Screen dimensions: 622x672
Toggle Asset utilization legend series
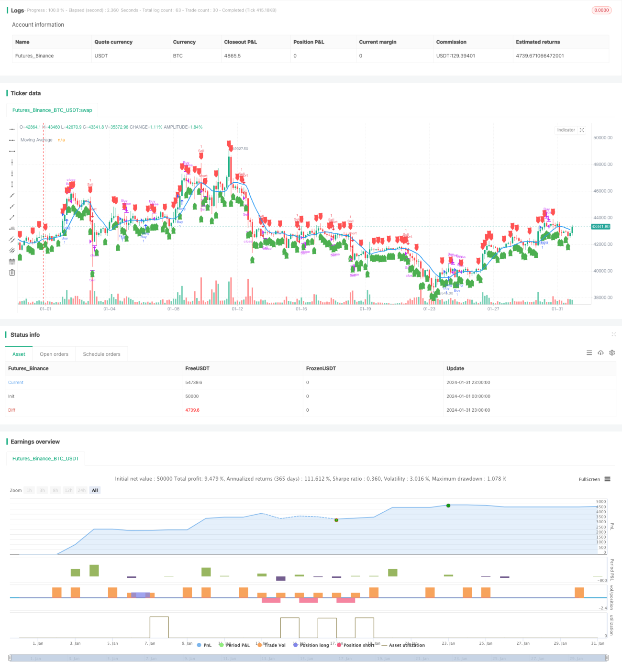(403, 645)
